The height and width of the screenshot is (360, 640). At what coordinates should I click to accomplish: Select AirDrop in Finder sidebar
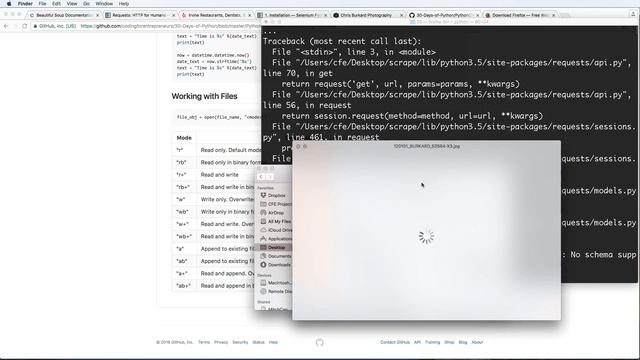pos(276,213)
